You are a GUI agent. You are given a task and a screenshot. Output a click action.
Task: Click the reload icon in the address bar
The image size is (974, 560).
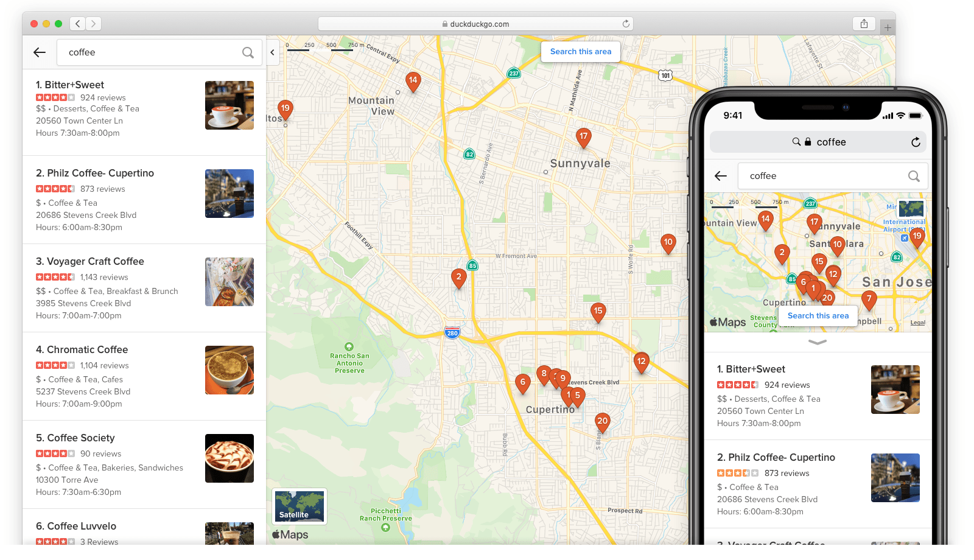(626, 23)
